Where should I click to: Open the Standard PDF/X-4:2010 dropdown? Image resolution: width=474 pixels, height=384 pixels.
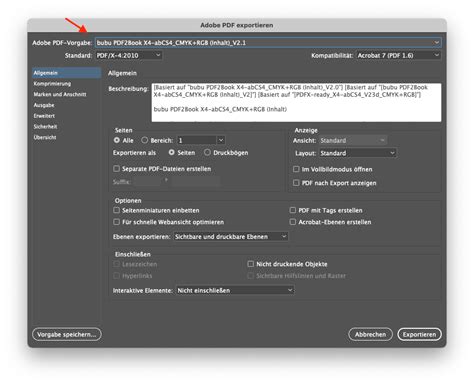pyautogui.click(x=129, y=55)
